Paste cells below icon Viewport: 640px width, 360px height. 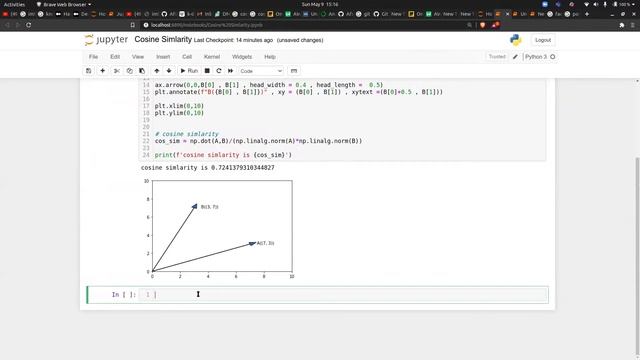point(142,71)
